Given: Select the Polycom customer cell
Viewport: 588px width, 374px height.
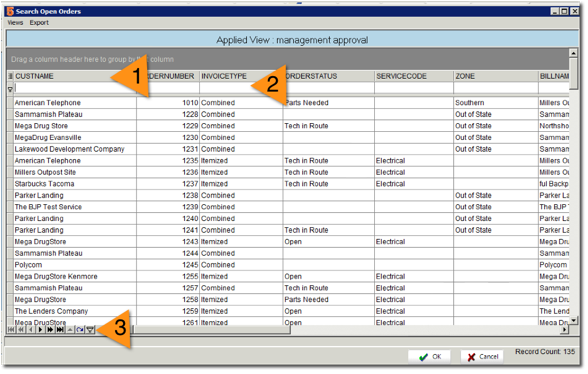Looking at the screenshot, I should coord(75,265).
